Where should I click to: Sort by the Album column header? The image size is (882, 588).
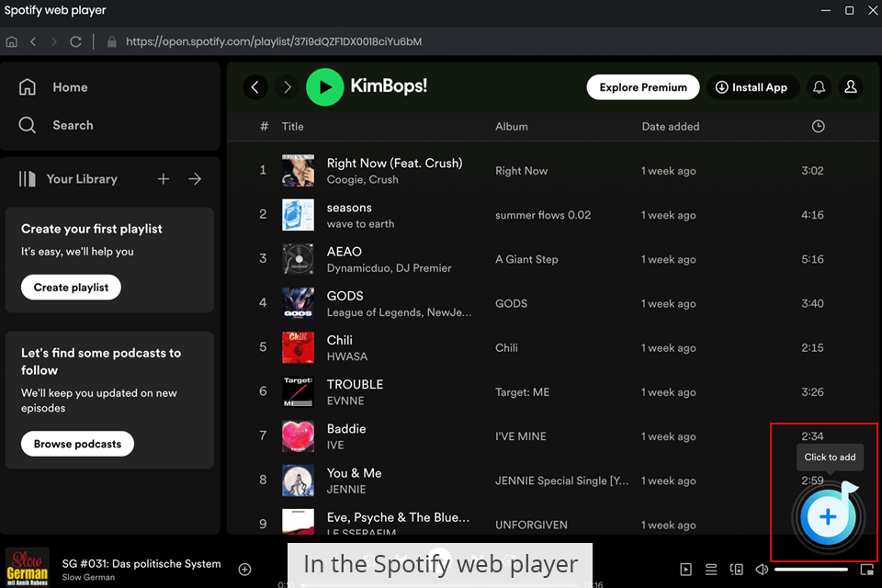[x=512, y=127]
